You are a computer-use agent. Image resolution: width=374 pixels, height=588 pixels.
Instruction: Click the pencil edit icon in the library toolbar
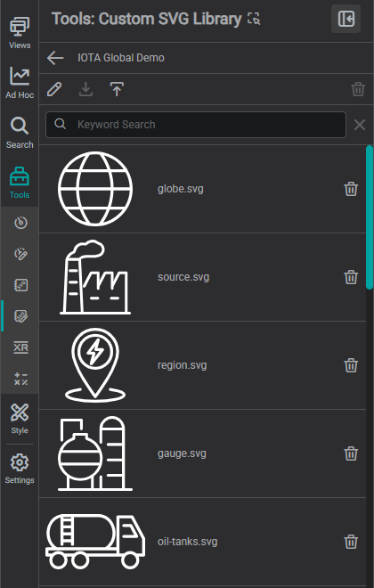[54, 90]
